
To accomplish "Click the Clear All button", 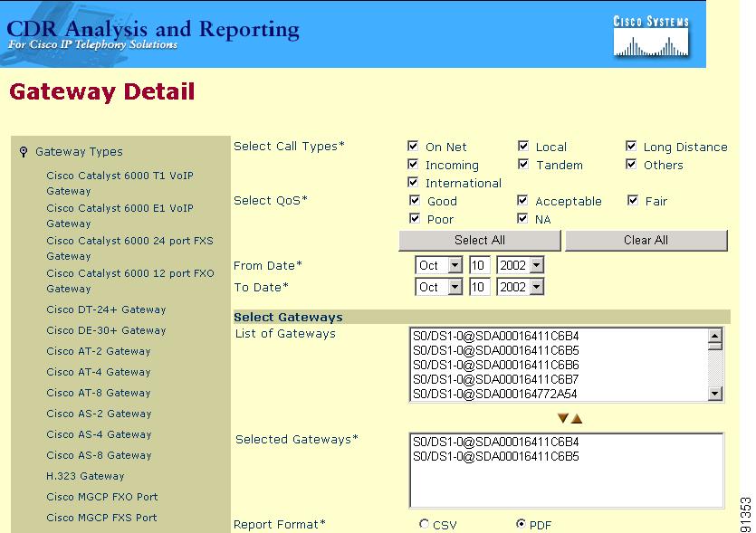I will pyautogui.click(x=646, y=240).
